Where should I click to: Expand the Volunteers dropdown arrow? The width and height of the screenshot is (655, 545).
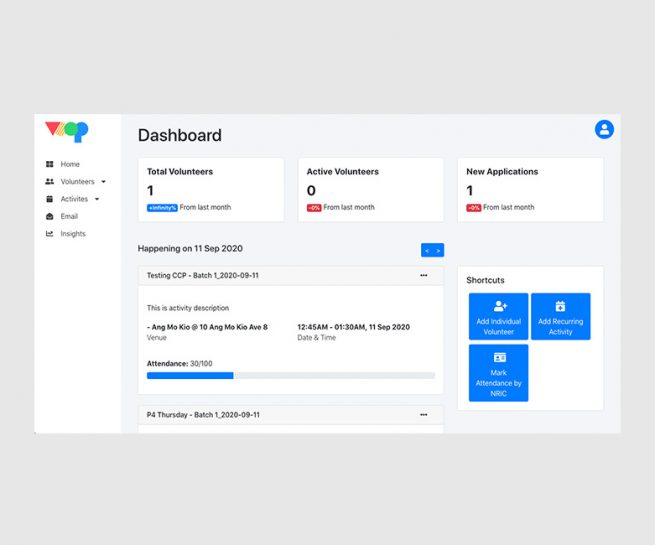click(x=103, y=182)
